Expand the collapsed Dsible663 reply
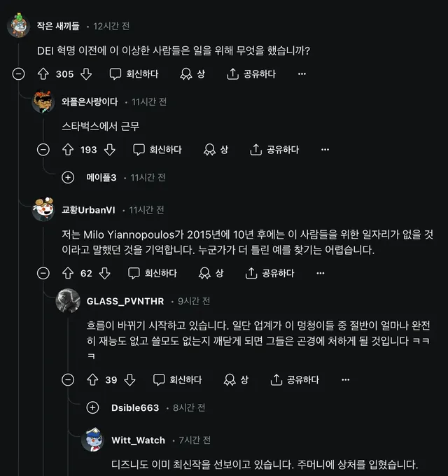Screen dimensions: 448x476 [92, 407]
